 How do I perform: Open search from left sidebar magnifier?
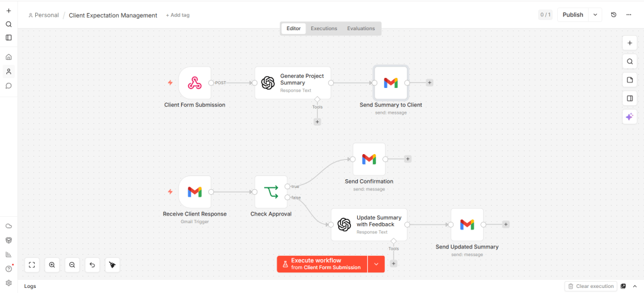point(9,25)
